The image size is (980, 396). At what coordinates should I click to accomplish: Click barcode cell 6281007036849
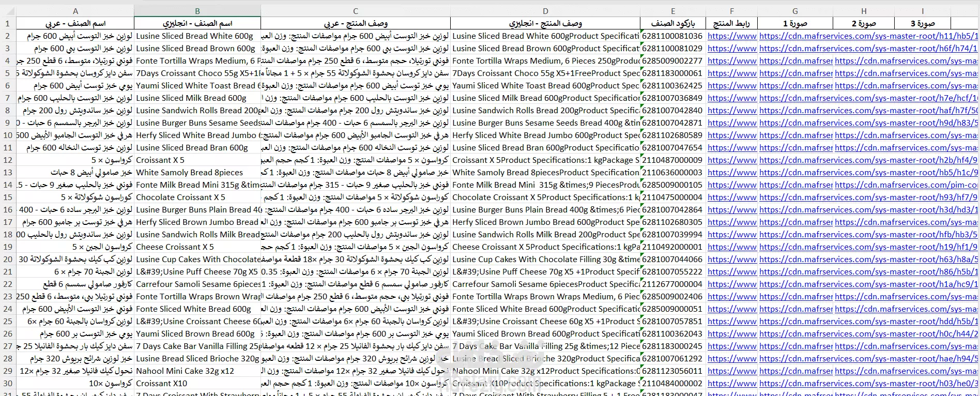(673, 98)
